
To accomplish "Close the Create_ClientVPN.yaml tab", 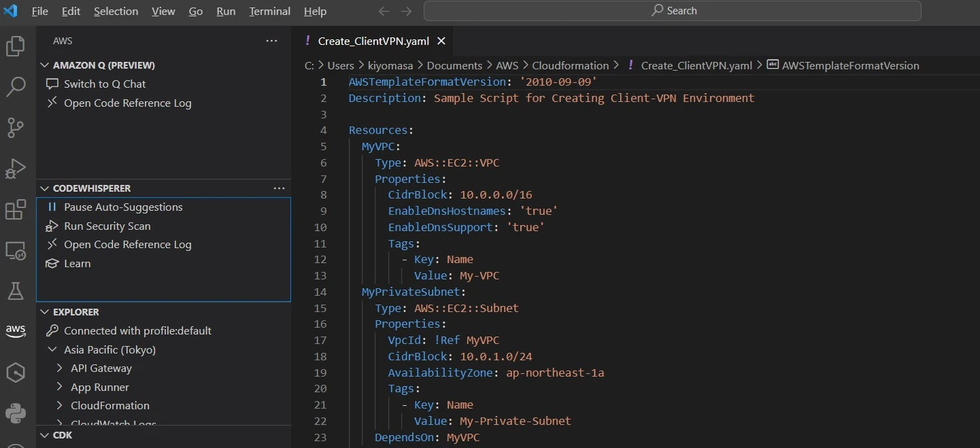I will coord(441,41).
